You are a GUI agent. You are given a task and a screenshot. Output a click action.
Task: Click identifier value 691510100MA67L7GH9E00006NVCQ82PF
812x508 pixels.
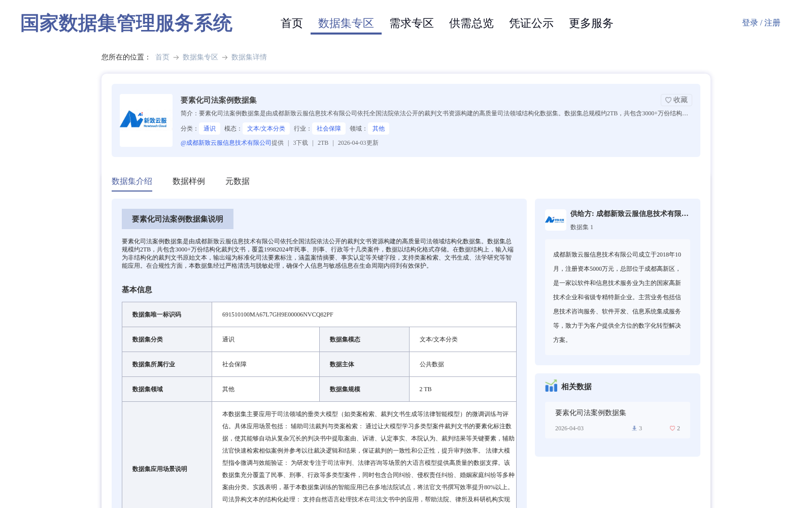click(278, 314)
